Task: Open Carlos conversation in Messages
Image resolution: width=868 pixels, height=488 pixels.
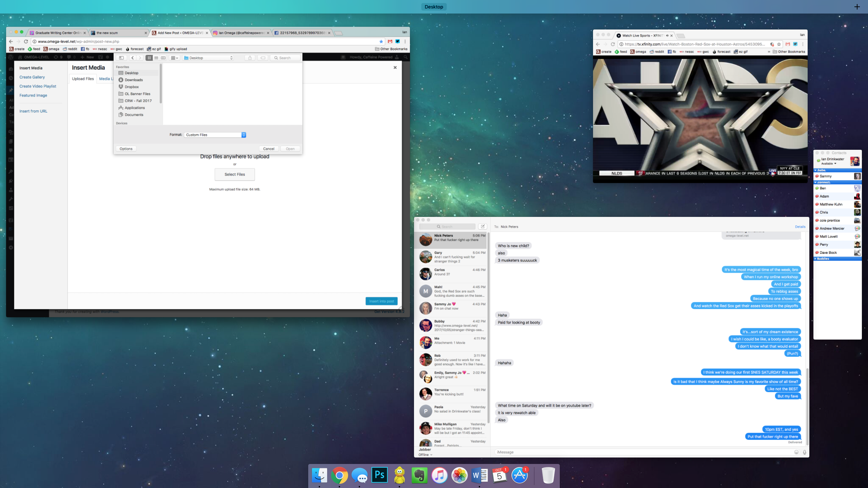Action: (x=451, y=274)
